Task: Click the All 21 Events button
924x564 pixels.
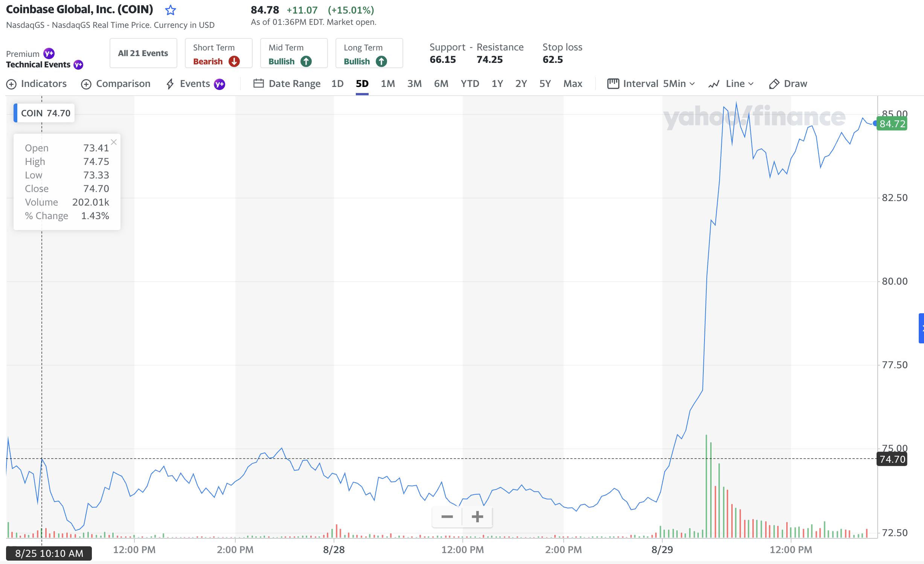Action: pos(143,53)
